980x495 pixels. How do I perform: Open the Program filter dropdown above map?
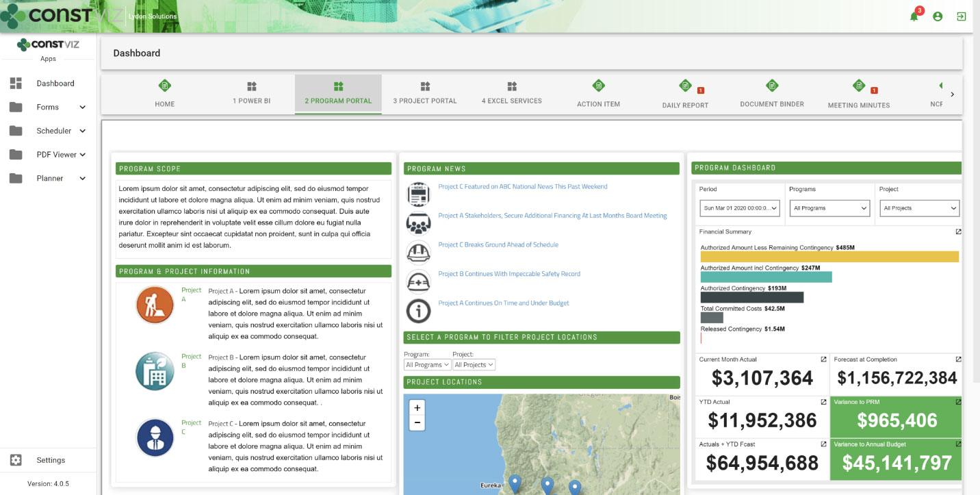pos(427,365)
